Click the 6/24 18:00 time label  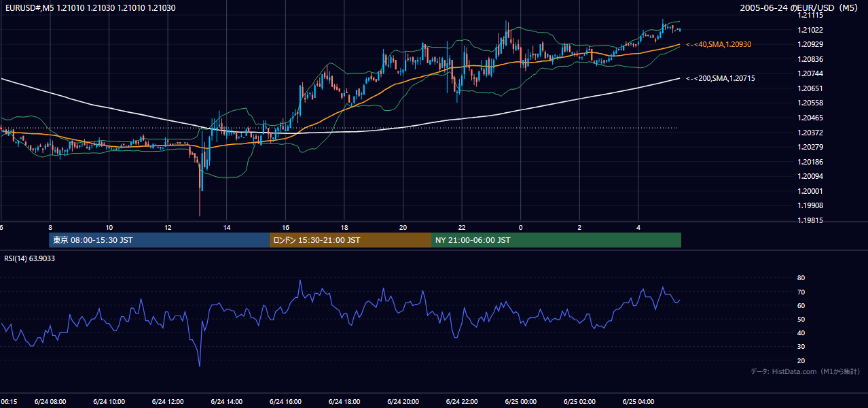coord(344,402)
